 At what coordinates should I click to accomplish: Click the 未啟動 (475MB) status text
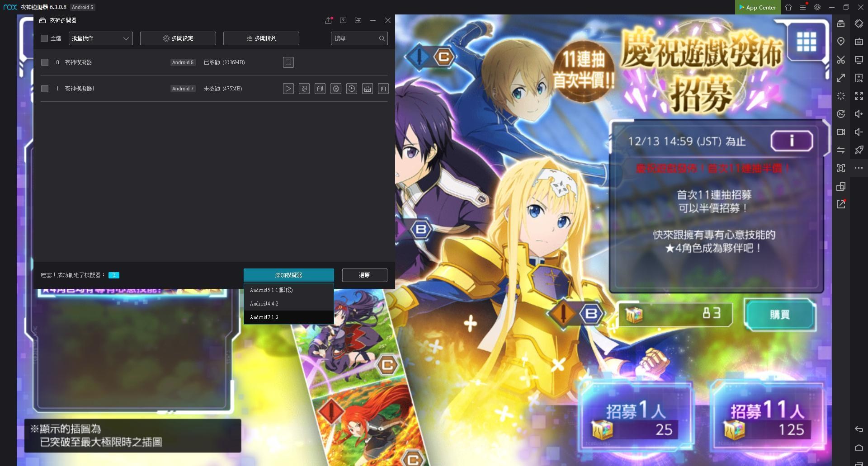pyautogui.click(x=223, y=89)
